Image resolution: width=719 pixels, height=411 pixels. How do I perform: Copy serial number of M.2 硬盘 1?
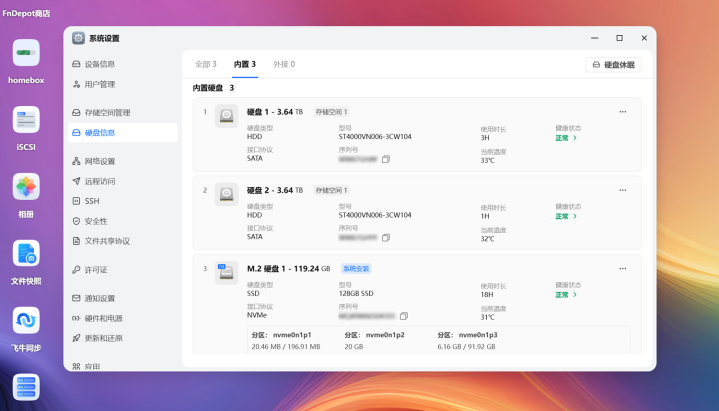tap(403, 316)
